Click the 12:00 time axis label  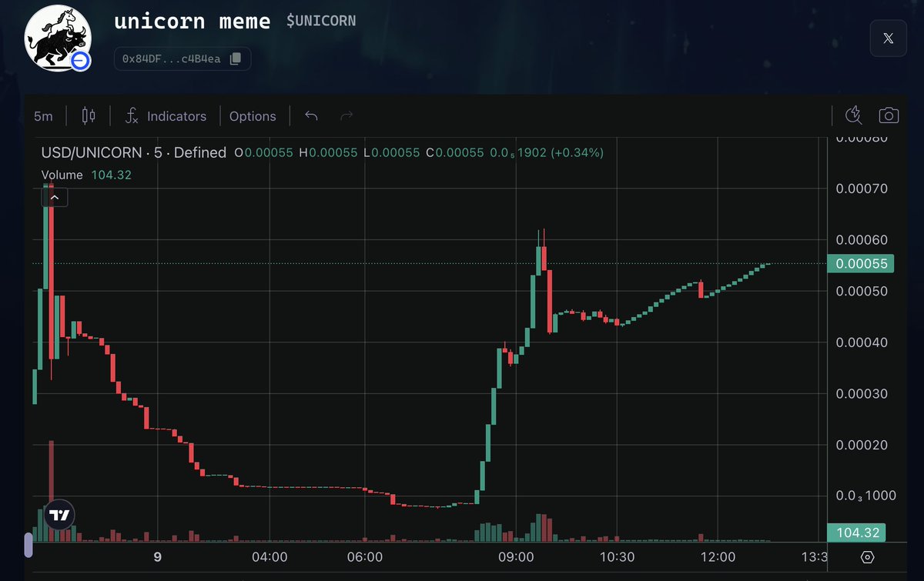[x=718, y=557]
